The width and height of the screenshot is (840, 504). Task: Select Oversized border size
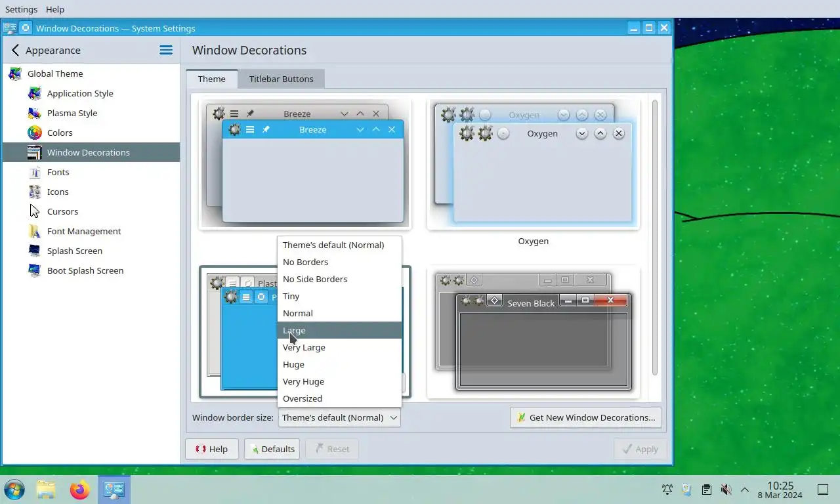(x=339, y=398)
